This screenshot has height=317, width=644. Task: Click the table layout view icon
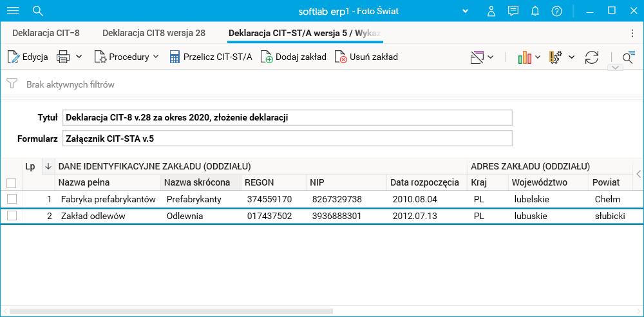[477, 57]
